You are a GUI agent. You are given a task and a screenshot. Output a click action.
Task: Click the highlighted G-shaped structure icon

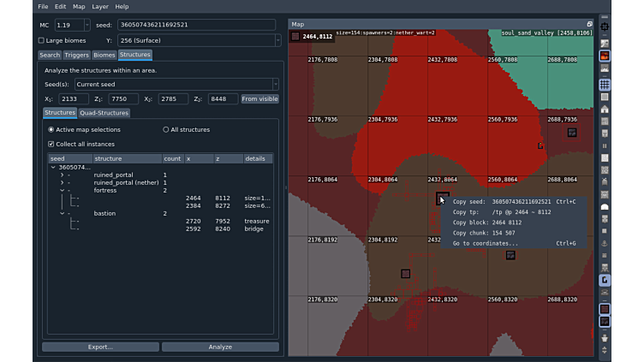point(605,280)
